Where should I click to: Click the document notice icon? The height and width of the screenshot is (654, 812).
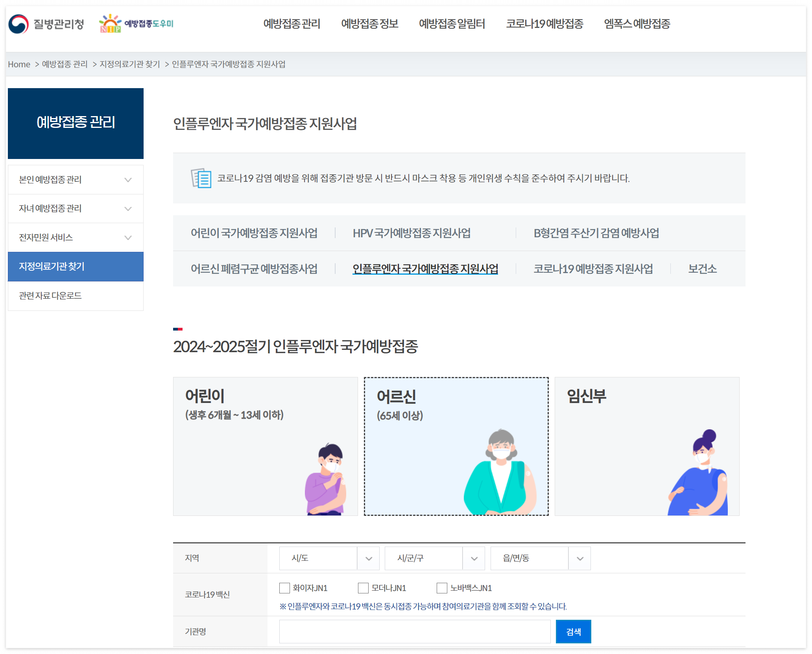[201, 178]
